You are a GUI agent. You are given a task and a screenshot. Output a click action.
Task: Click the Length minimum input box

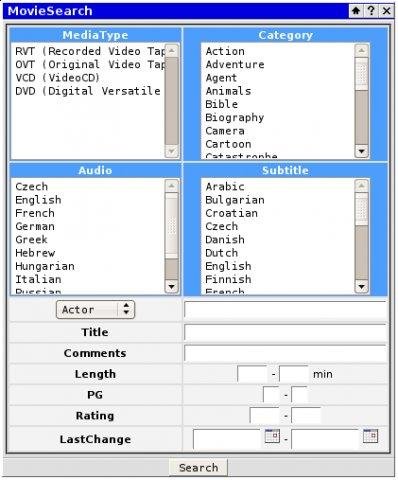pos(252,374)
